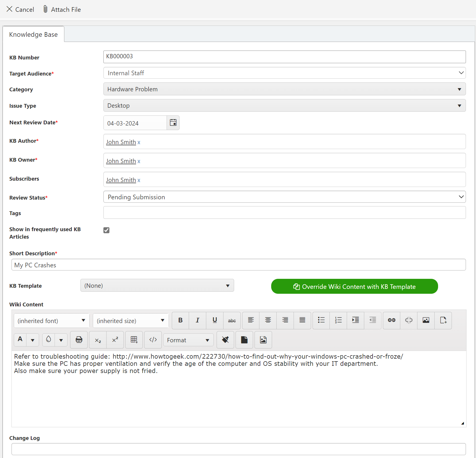Toggle bold formatting in Wiki editor
The image size is (476, 458).
[x=180, y=320]
